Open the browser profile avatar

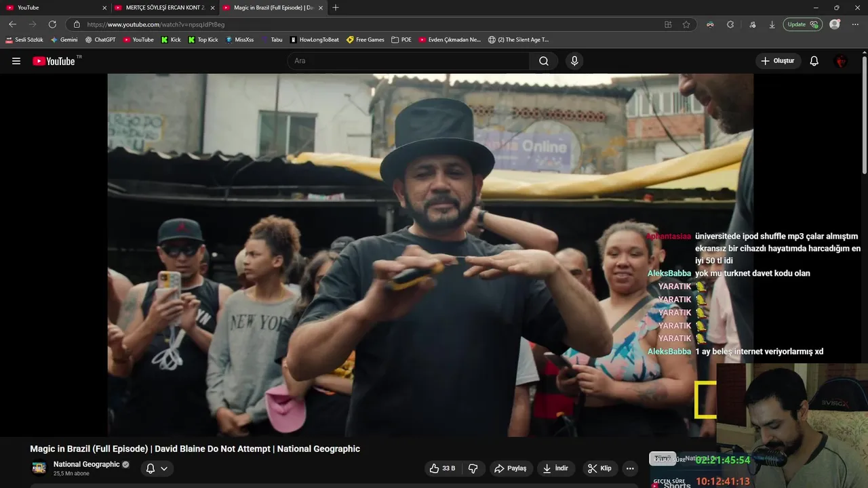[x=835, y=24]
